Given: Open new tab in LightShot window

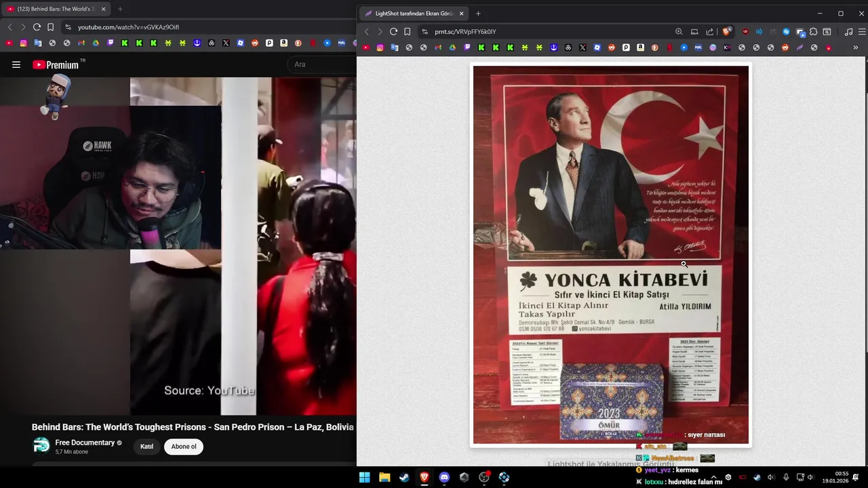Looking at the screenshot, I should (478, 14).
